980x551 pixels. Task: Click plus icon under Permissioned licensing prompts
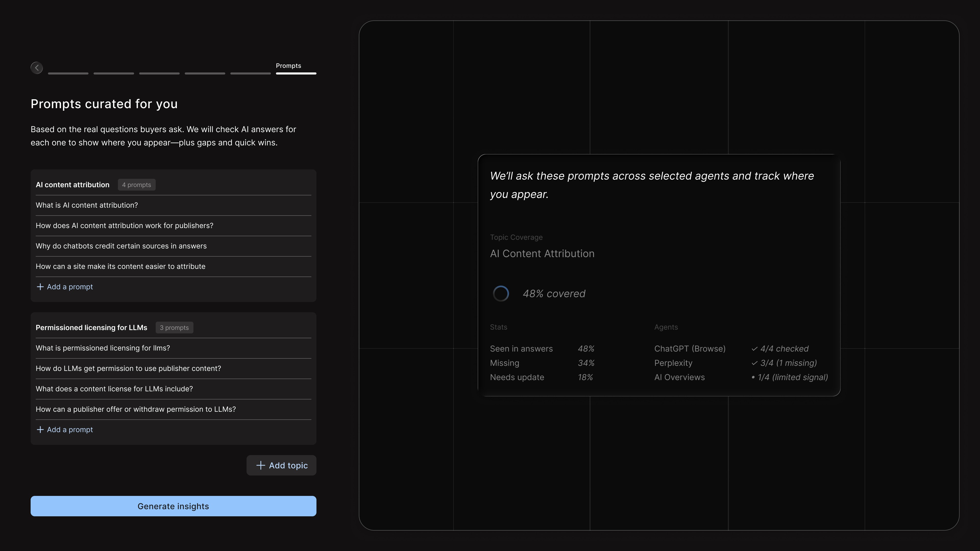point(40,430)
